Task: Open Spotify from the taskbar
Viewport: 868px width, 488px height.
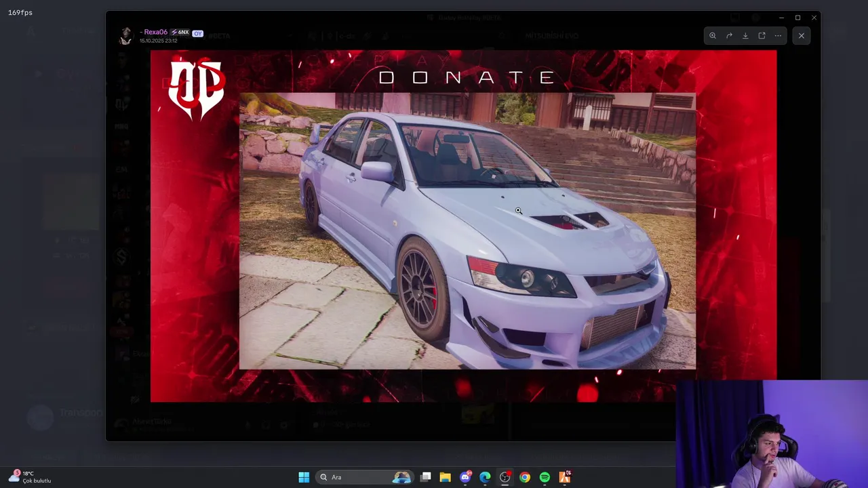Action: [545, 477]
